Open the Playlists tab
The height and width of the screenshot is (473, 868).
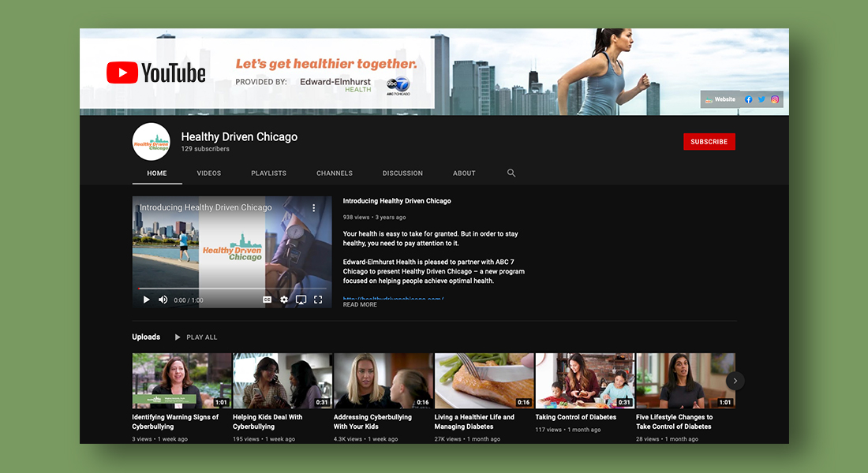click(269, 173)
